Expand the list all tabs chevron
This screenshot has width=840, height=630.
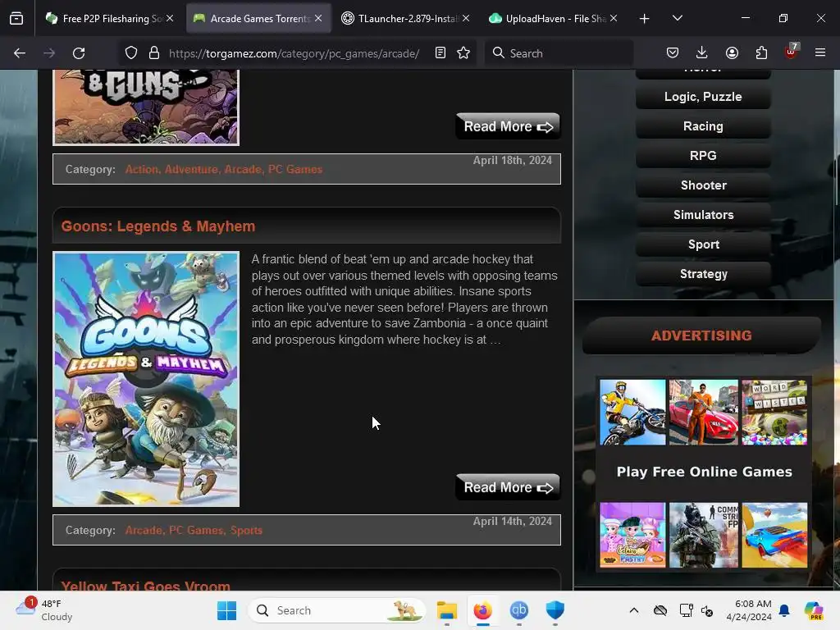point(678,19)
